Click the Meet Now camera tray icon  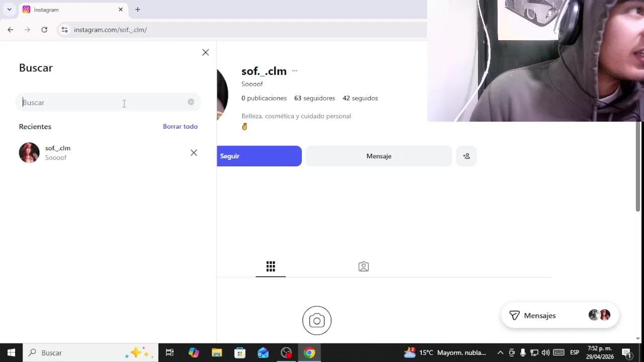(x=512, y=352)
